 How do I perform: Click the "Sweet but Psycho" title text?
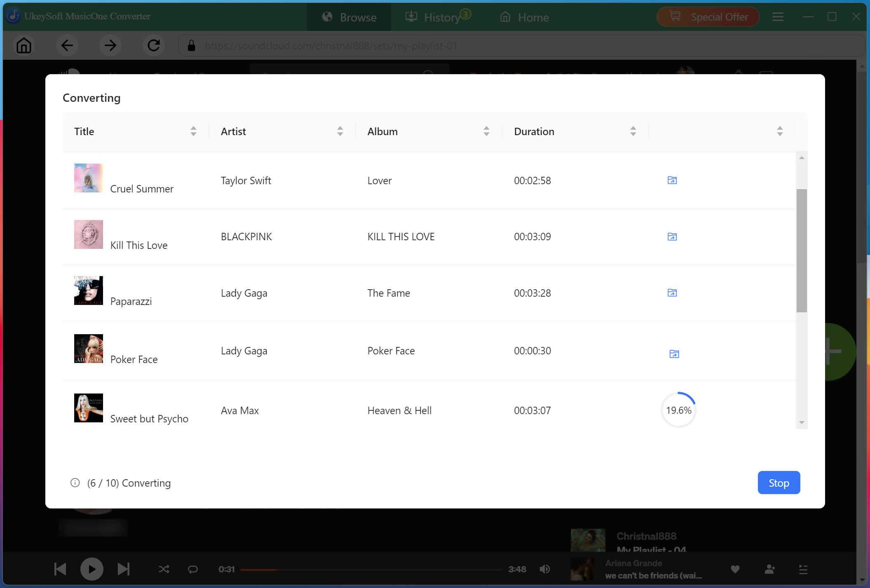tap(149, 419)
